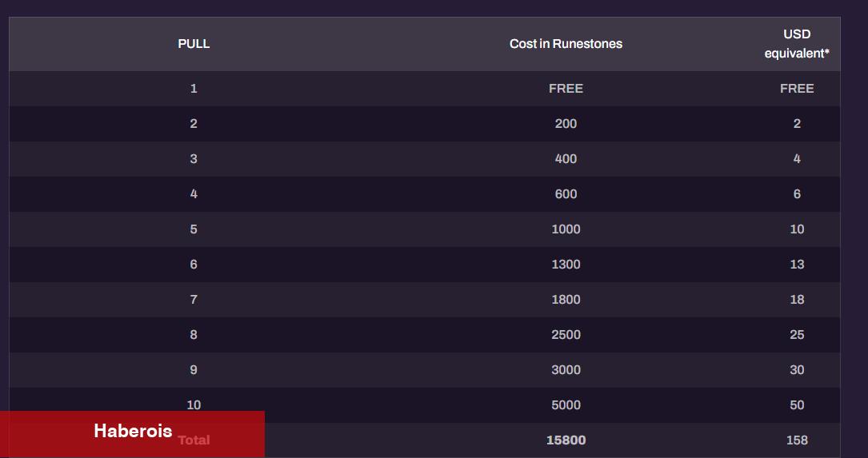Select the 1800 Runestones cell
868x458 pixels.
pos(566,300)
